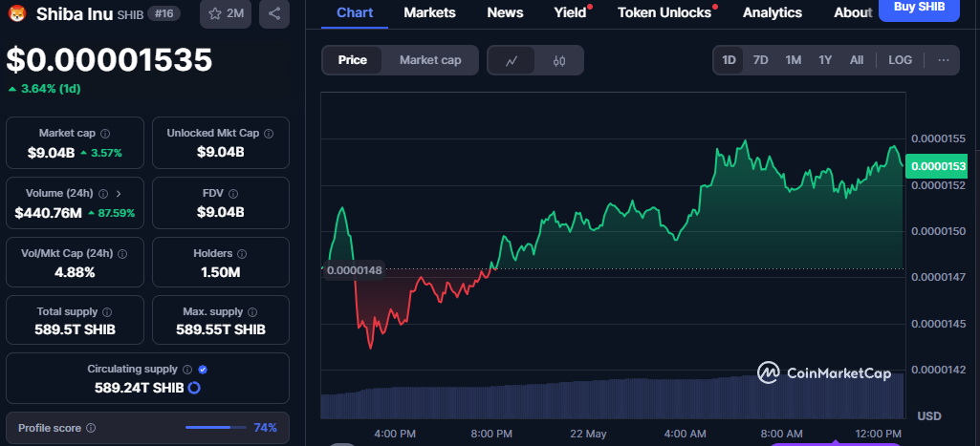Viewport: 980px width, 446px height.
Task: Switch to the candlestick chart icon
Action: (559, 60)
